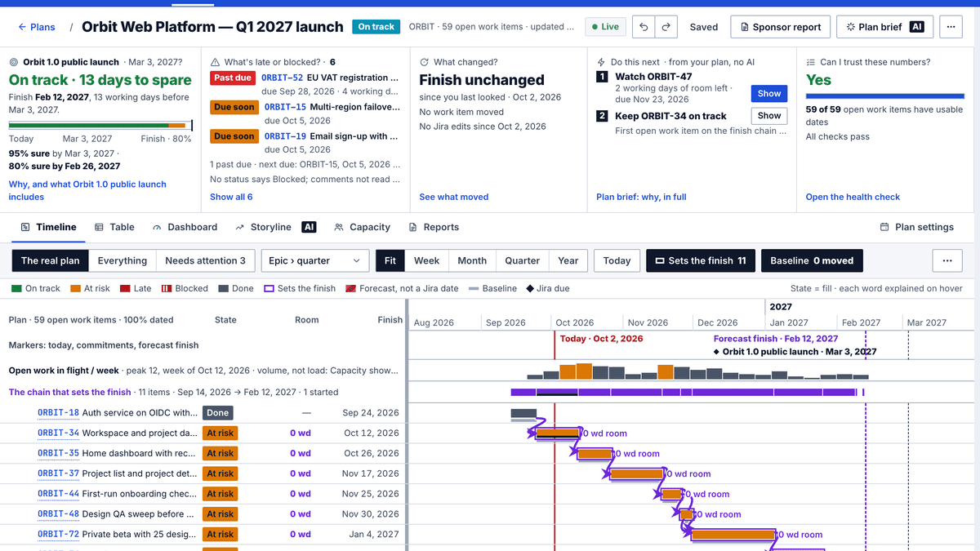Set timeline zoom to Year

point(568,261)
